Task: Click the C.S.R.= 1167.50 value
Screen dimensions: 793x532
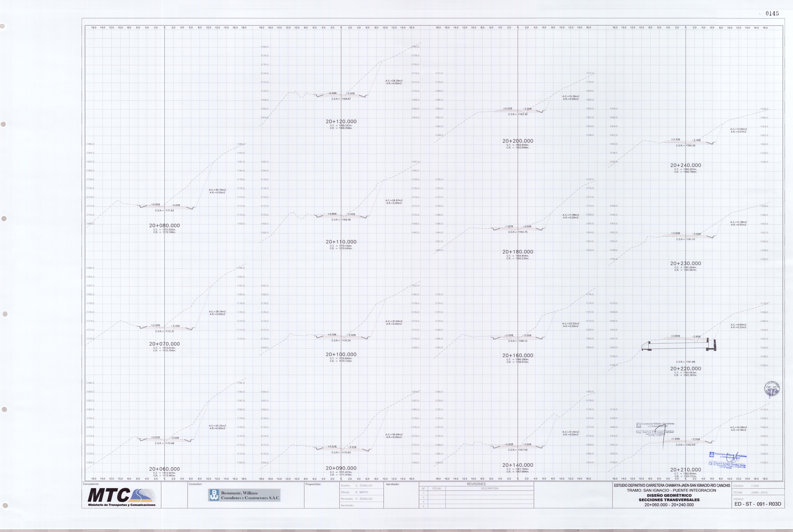Action: coord(518,450)
